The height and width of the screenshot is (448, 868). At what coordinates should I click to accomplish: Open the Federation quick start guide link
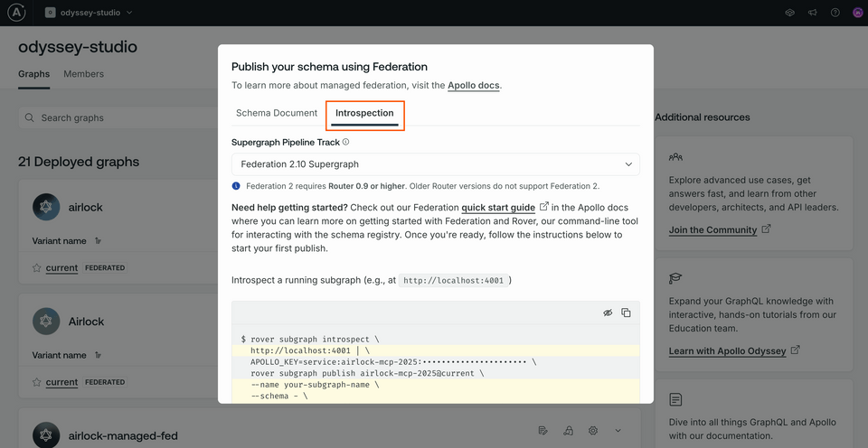point(498,208)
